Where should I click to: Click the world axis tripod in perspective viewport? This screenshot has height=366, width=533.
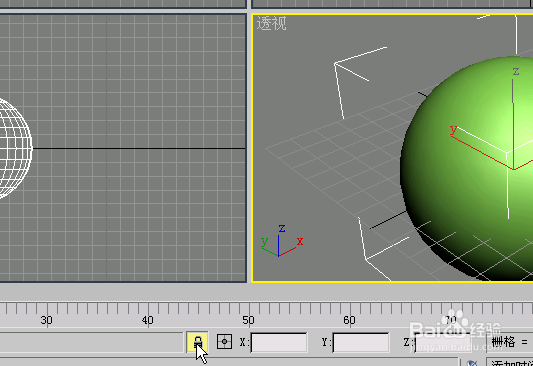(281, 241)
